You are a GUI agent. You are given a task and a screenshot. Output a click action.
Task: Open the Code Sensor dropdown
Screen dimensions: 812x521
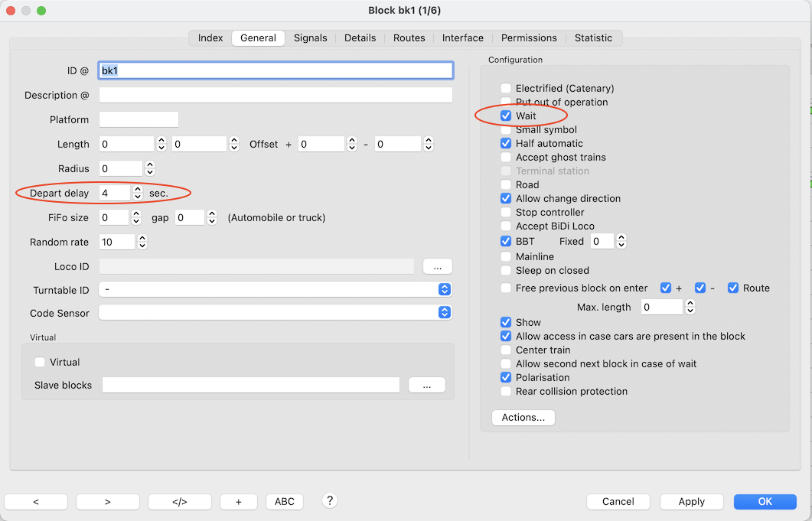444,313
